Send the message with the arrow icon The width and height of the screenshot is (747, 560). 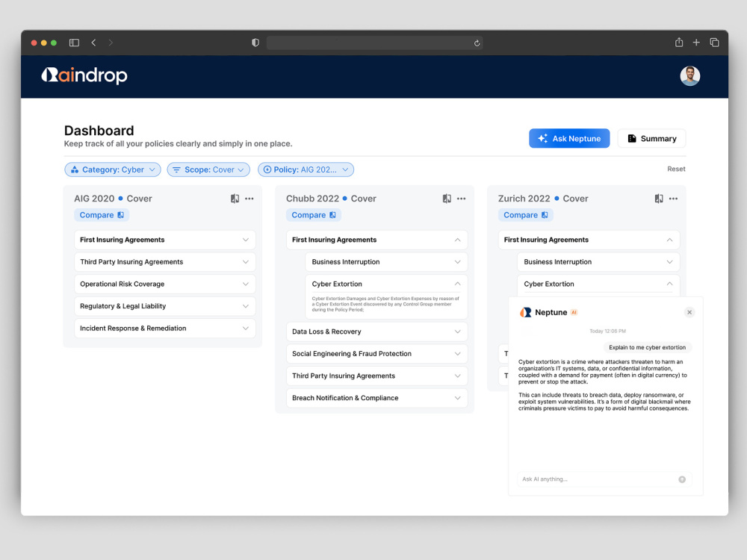tap(682, 479)
